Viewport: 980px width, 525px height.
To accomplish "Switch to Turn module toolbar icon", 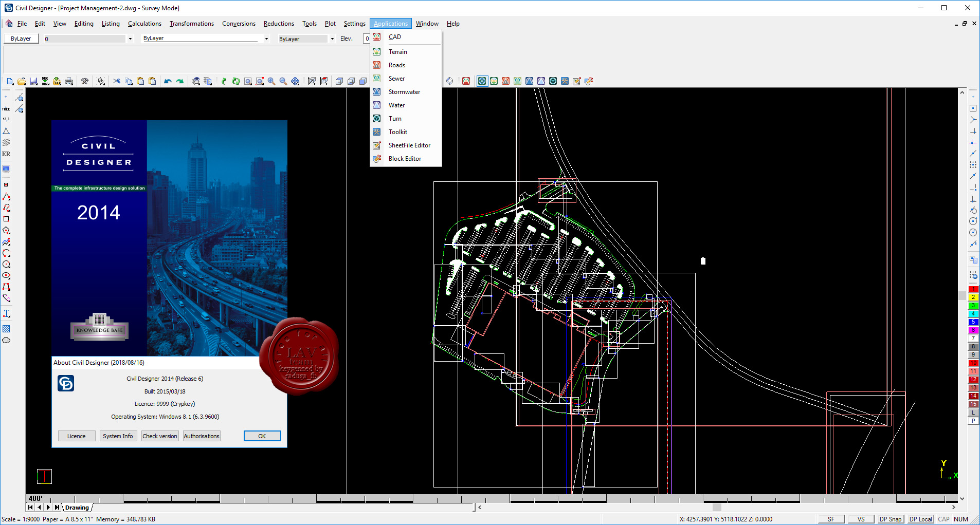I will (x=553, y=81).
